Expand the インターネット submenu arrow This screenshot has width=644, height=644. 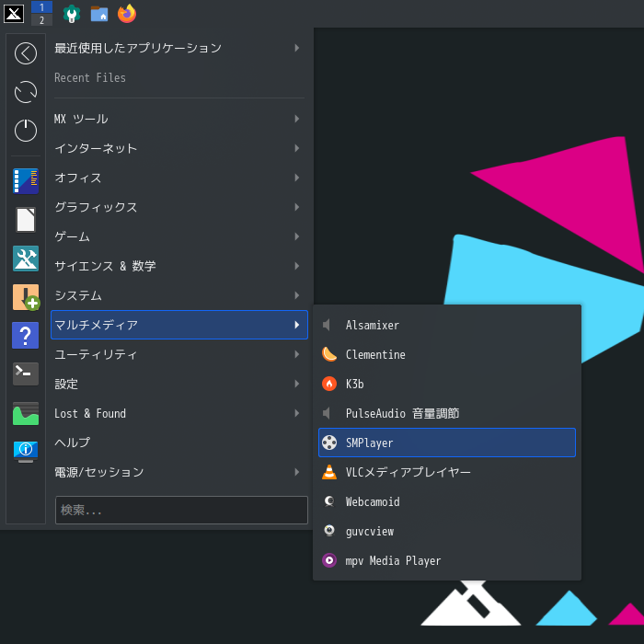click(296, 148)
